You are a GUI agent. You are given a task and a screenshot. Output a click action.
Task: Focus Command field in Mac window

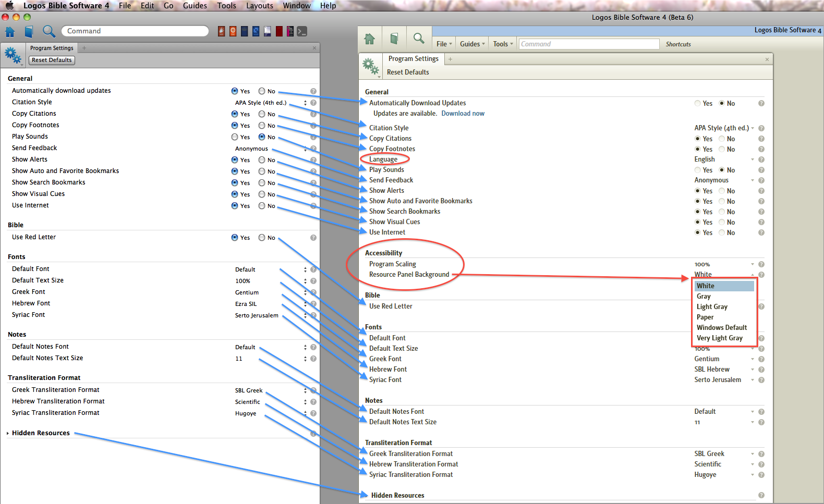pos(135,31)
